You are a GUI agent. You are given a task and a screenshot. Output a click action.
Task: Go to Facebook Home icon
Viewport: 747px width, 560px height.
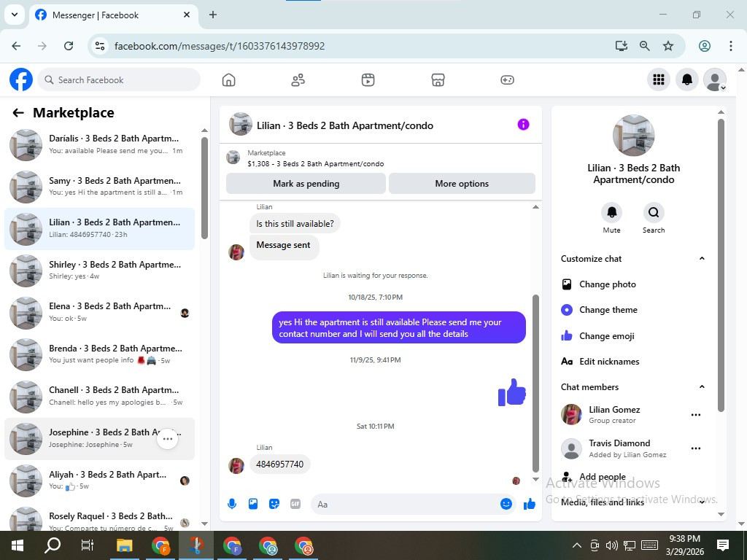pyautogui.click(x=228, y=80)
